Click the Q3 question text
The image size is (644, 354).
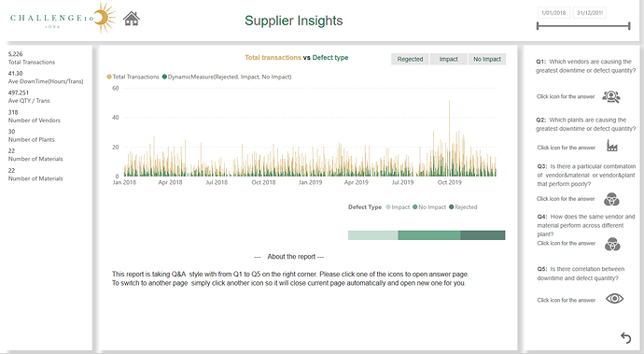(x=586, y=176)
